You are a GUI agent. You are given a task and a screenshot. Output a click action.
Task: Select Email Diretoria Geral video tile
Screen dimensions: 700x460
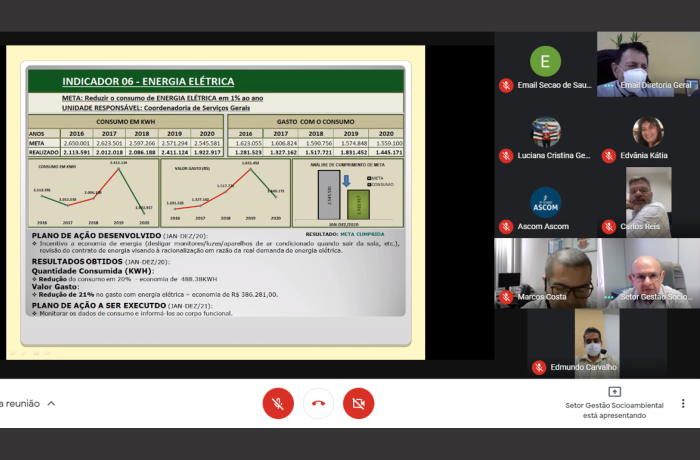pos(649,64)
